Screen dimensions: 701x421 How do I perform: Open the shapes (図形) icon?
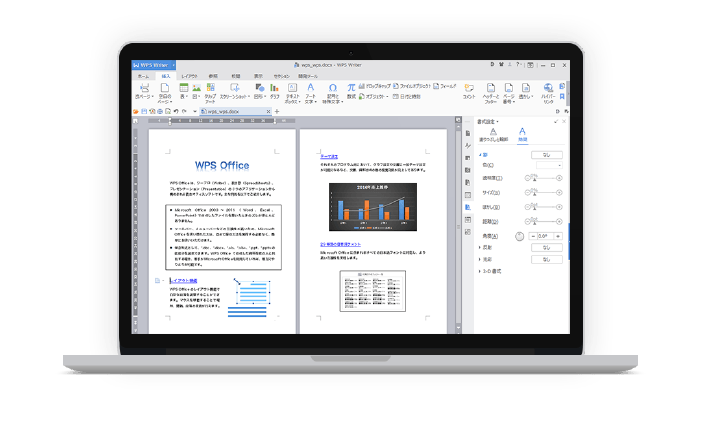[259, 88]
